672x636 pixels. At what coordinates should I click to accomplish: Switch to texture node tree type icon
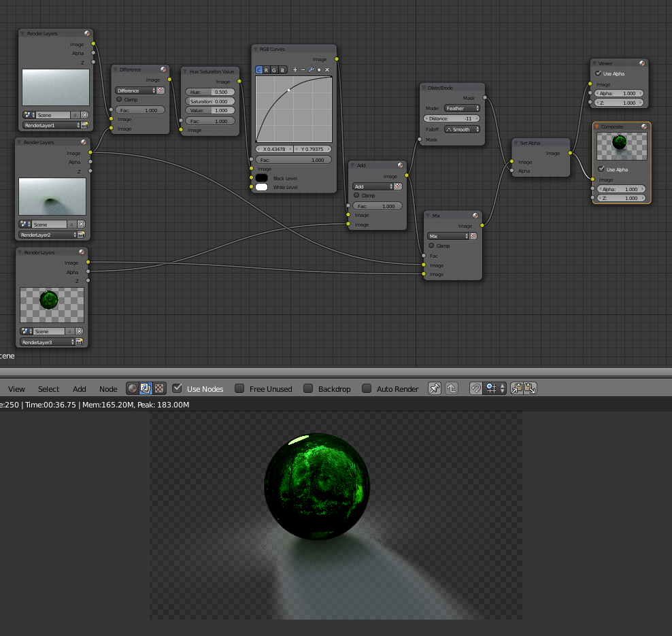click(159, 388)
